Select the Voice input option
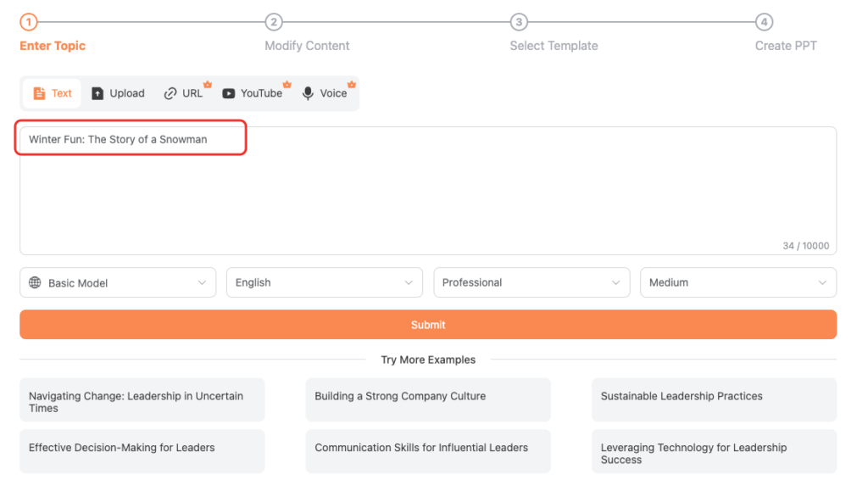 click(x=325, y=93)
